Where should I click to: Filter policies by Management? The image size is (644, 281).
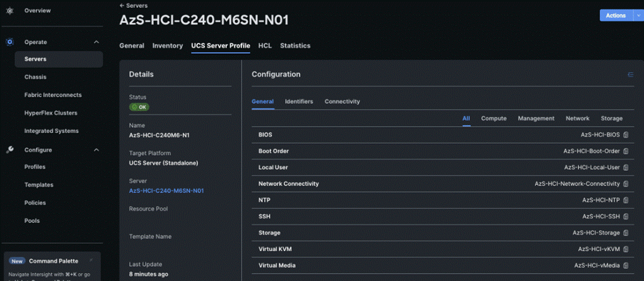click(x=536, y=118)
